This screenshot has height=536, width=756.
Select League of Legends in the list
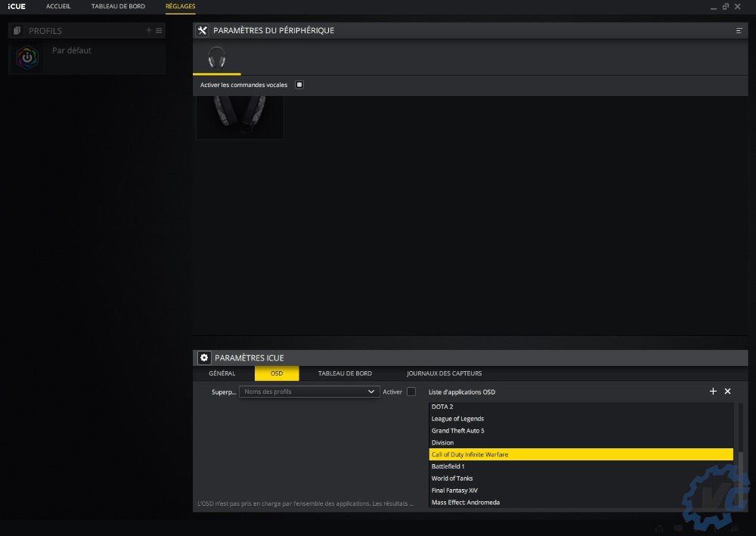[x=457, y=419]
